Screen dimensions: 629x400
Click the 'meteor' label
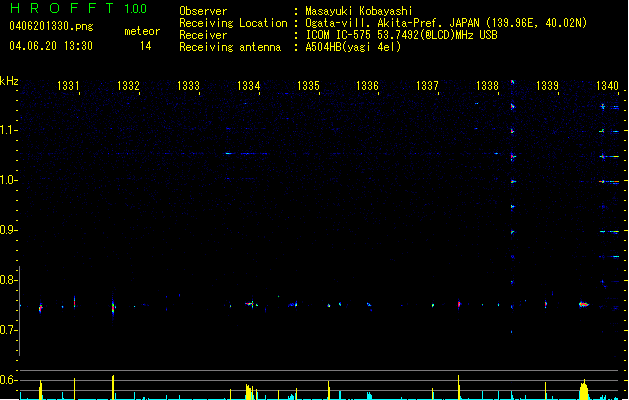click(142, 31)
